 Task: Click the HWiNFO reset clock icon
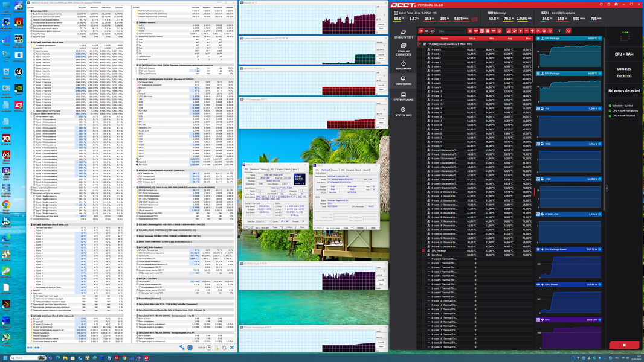click(x=208, y=348)
